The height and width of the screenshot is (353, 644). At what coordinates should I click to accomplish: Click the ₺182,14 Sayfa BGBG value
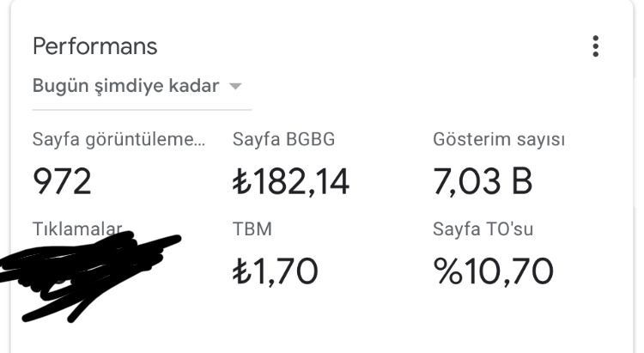291,181
